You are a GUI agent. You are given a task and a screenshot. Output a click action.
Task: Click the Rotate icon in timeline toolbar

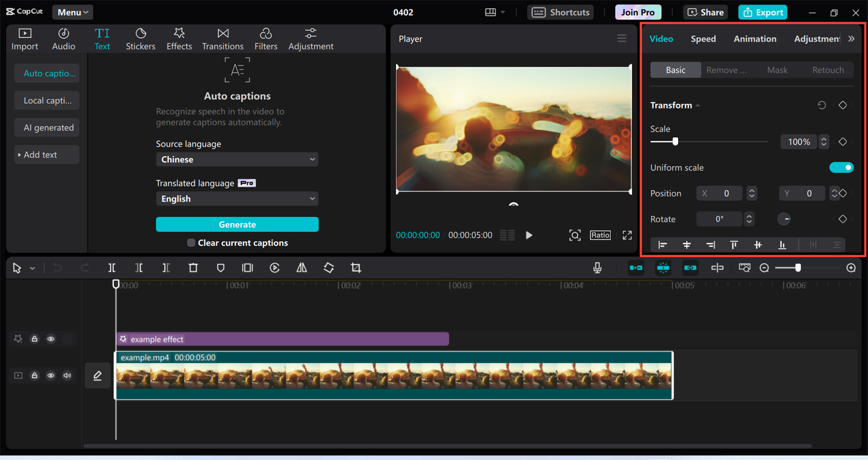tap(329, 268)
